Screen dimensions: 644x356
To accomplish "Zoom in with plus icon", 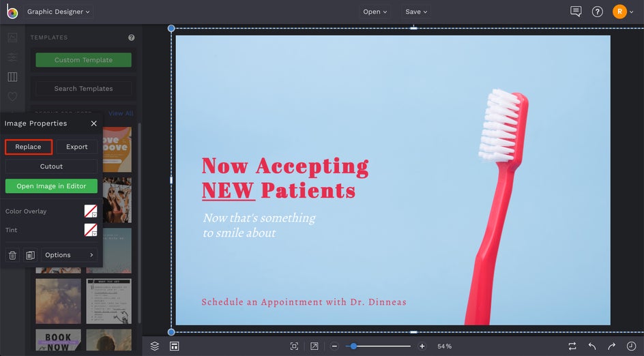I will (422, 346).
